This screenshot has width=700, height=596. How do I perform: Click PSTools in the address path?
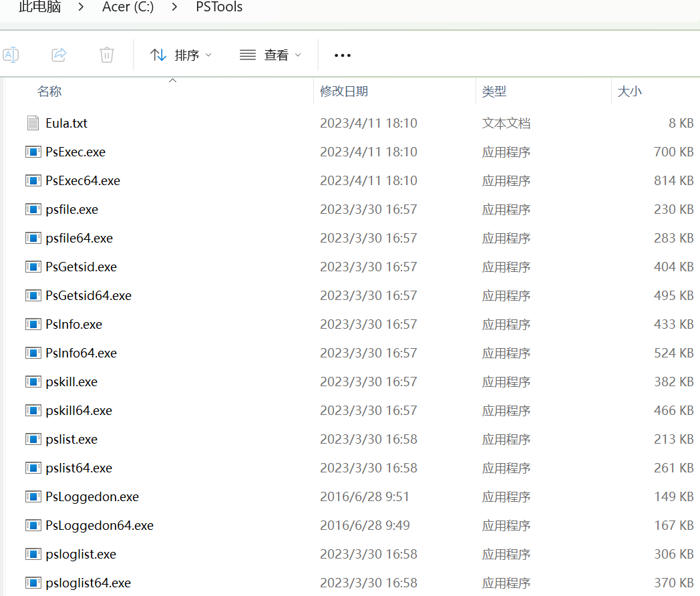click(x=219, y=7)
